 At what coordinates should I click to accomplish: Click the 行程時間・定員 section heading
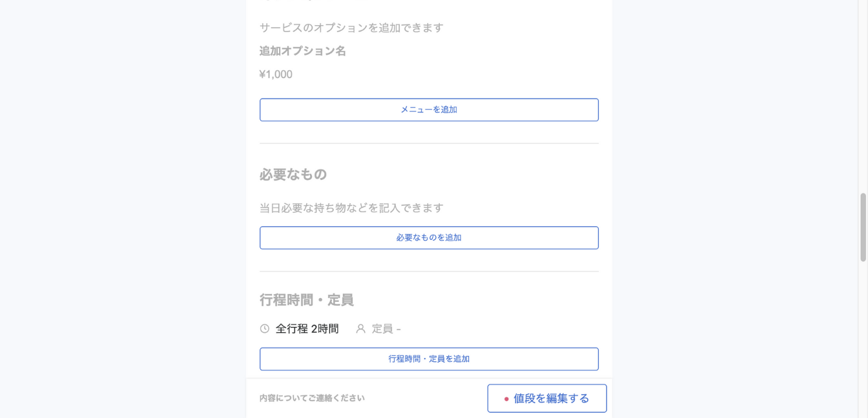[x=306, y=300]
